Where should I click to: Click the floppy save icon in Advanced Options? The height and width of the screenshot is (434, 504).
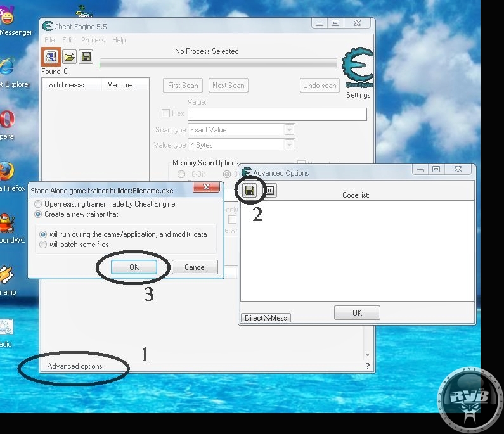250,190
